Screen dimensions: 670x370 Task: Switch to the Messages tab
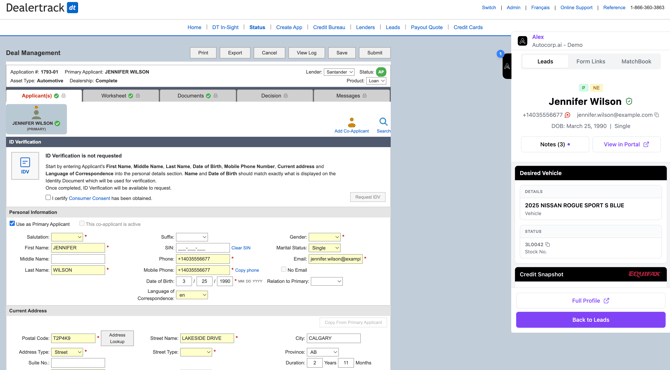coord(352,96)
